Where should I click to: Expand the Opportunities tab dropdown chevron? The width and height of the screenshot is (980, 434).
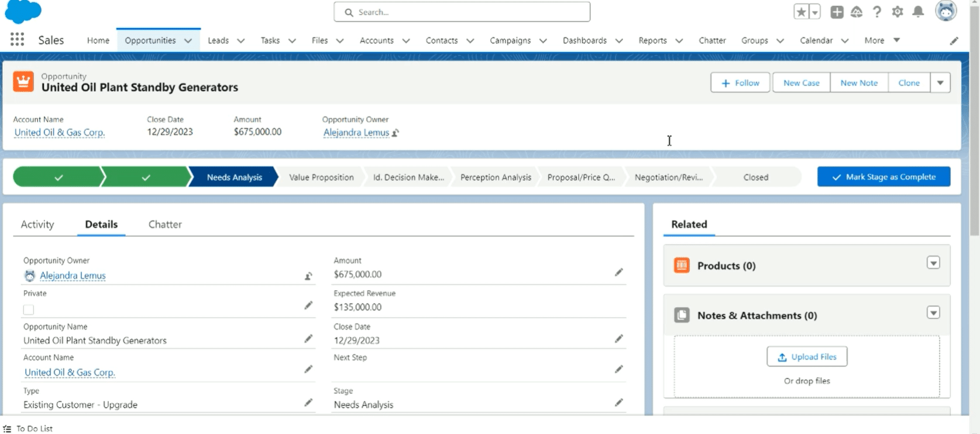188,40
